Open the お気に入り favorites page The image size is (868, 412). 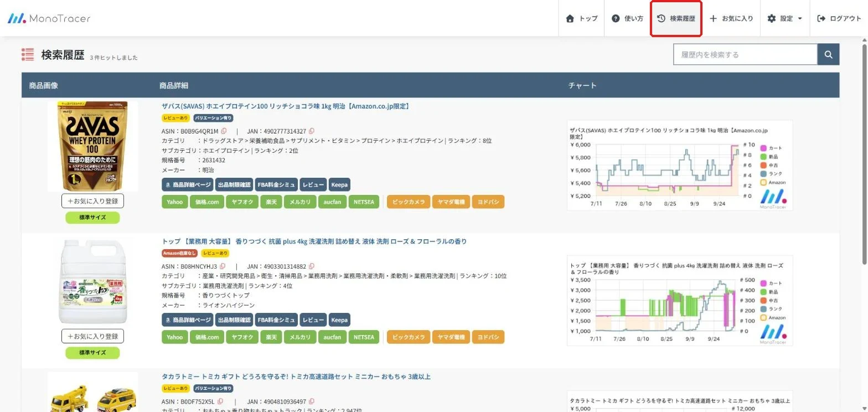pos(731,18)
